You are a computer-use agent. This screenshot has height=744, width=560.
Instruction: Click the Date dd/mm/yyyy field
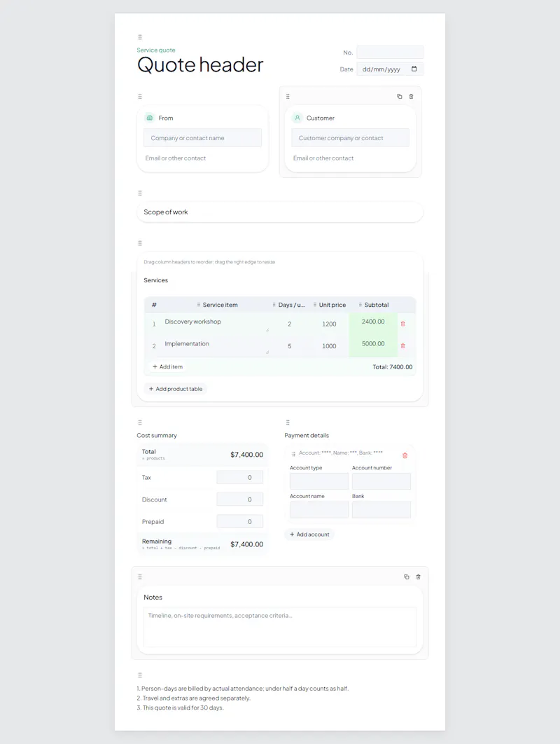(390, 69)
